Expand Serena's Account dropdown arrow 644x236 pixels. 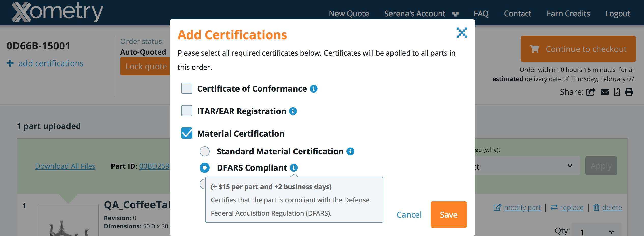456,14
